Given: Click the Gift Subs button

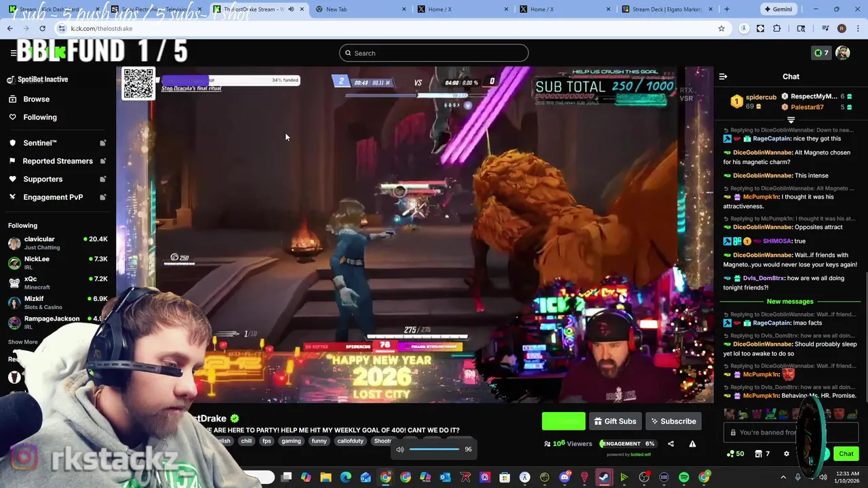Looking at the screenshot, I should pyautogui.click(x=615, y=421).
